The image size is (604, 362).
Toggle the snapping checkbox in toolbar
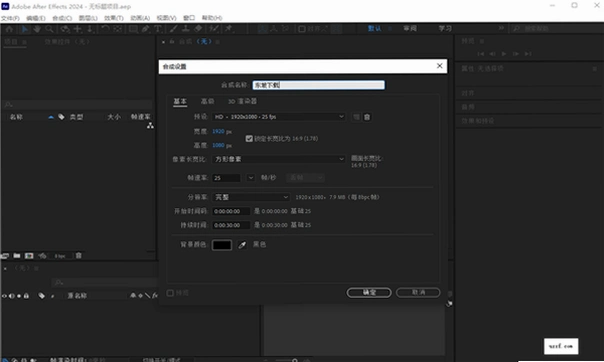point(302,29)
